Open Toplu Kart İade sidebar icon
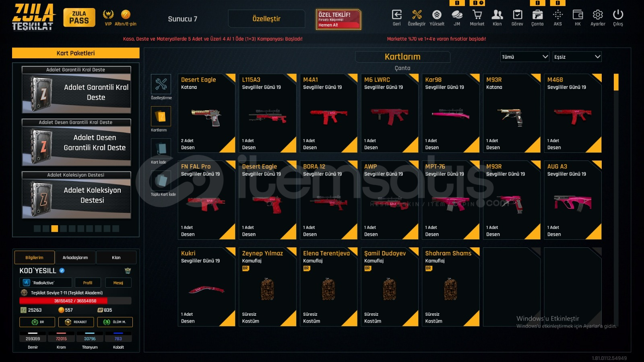The image size is (644, 362). 161,181
